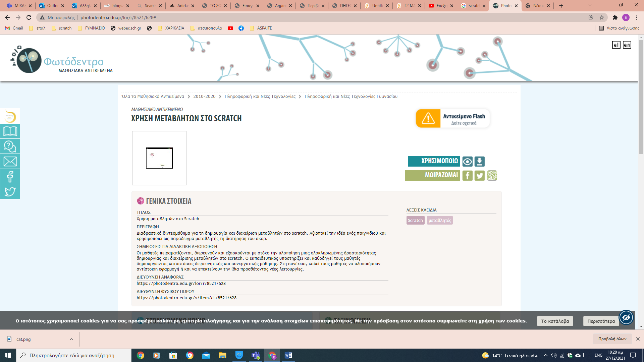644x362 pixels.
Task: Open the lor/r/8521/628 reference address
Action: click(x=181, y=284)
